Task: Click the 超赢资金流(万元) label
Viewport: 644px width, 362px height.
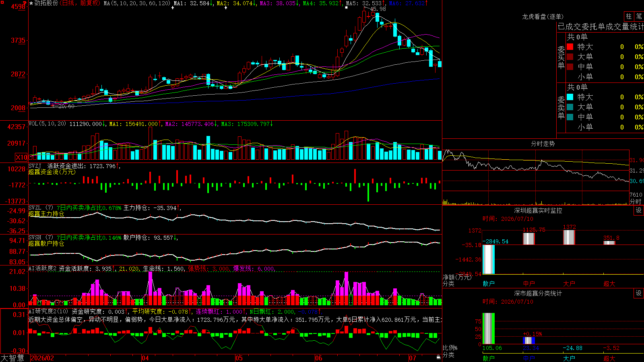Action: point(52,172)
